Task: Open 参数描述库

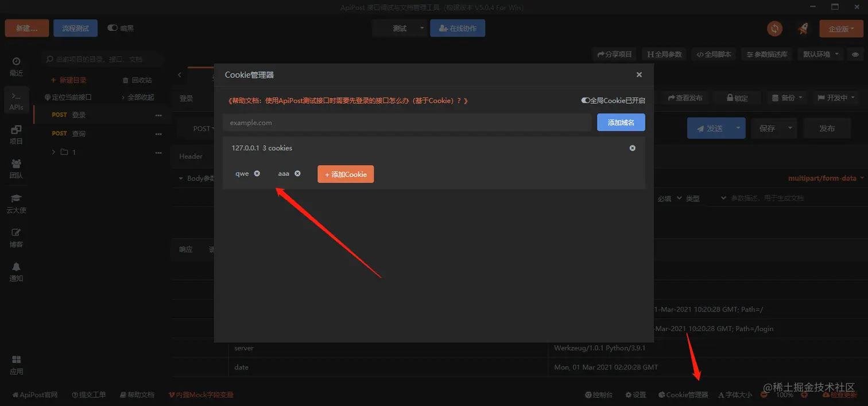Action: [767, 54]
